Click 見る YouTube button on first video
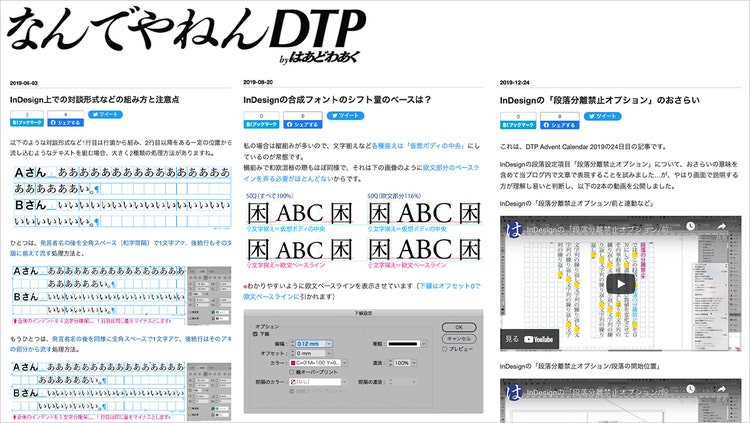The width and height of the screenshot is (750, 423). click(529, 339)
